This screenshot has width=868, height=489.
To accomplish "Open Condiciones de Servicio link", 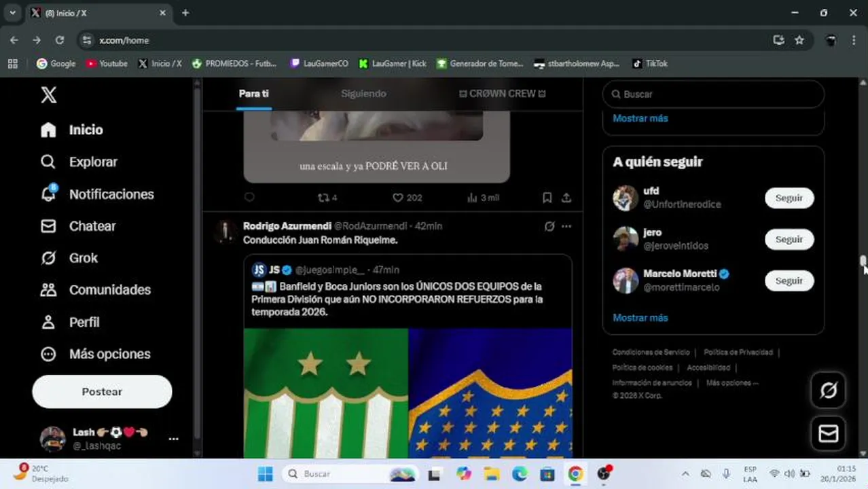I will (x=651, y=352).
